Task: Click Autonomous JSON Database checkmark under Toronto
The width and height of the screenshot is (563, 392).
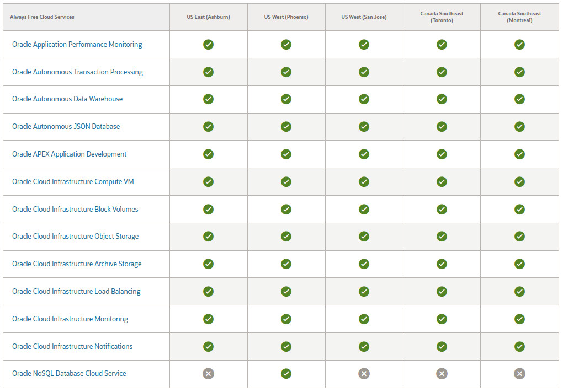Action: coord(442,127)
